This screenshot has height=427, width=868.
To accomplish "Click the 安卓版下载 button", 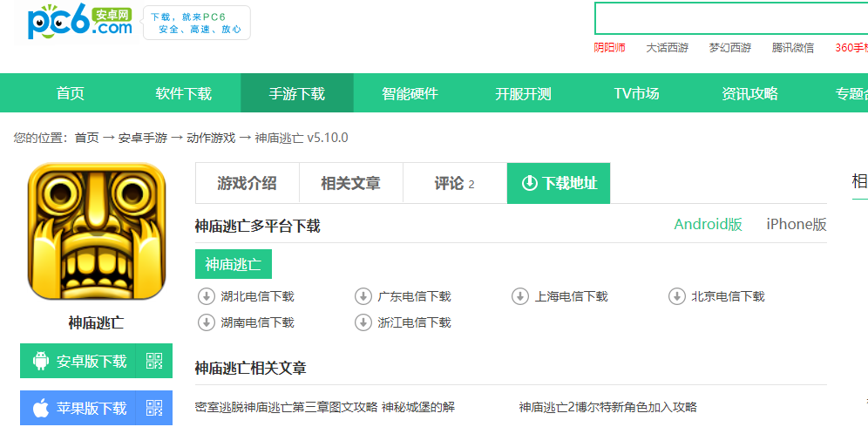I will coord(96,361).
